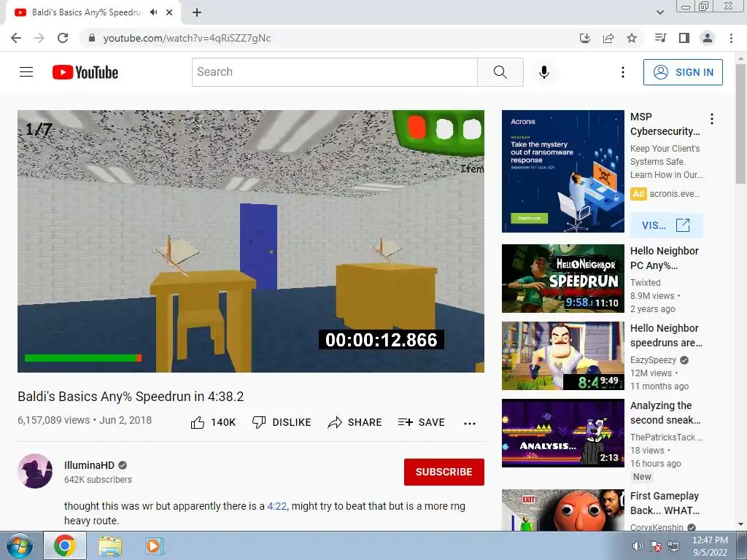Go forward in browser history
The height and width of the screenshot is (560, 747).
[39, 38]
